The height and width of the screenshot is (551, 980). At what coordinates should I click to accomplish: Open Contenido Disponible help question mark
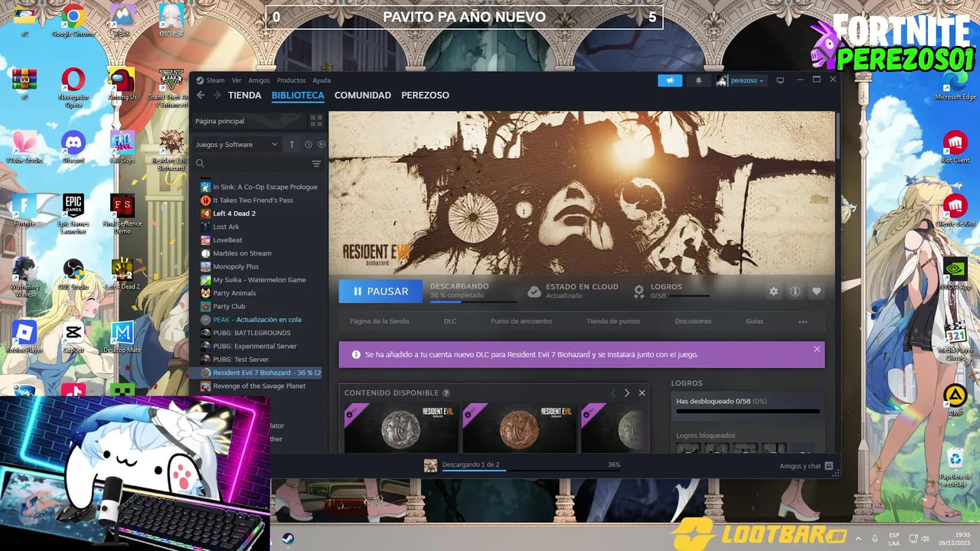point(446,393)
